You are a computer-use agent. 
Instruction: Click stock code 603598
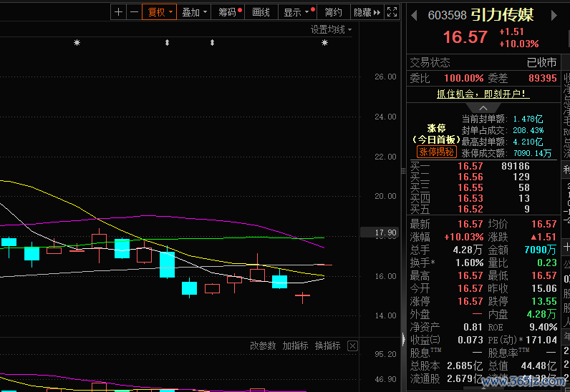pos(447,15)
